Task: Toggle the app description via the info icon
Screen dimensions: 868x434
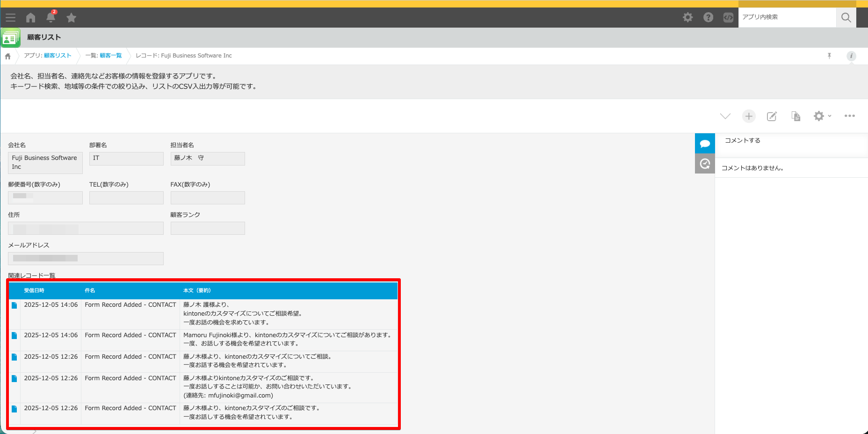Action: click(x=851, y=56)
